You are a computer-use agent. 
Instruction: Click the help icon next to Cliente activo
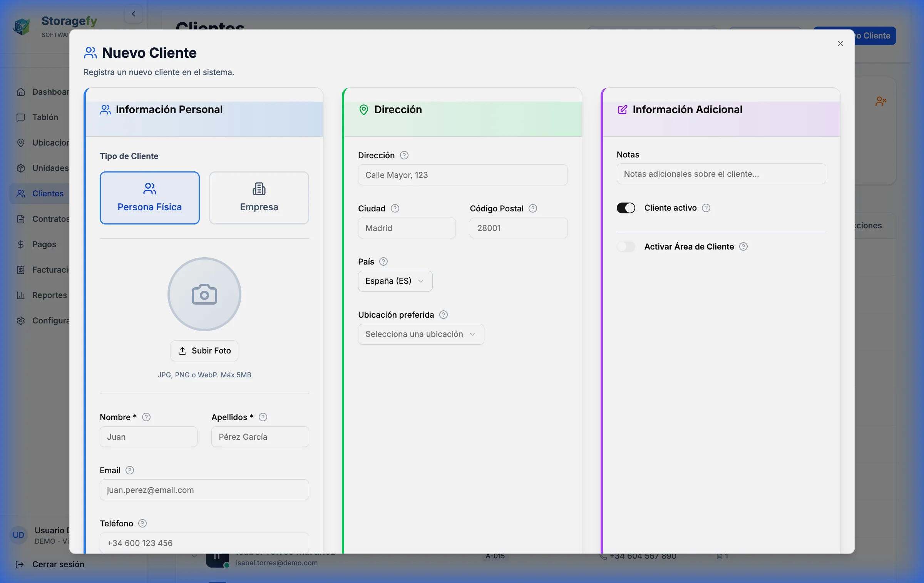coord(706,208)
